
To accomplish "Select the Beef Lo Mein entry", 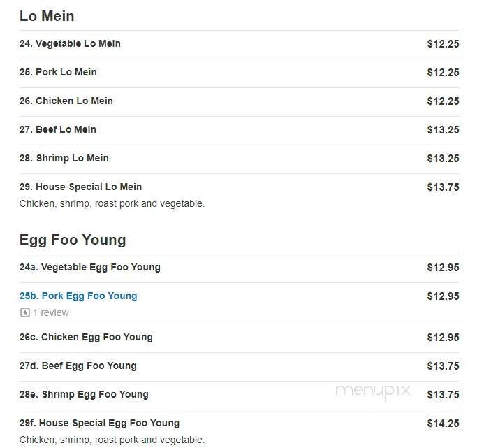I will click(x=58, y=129).
